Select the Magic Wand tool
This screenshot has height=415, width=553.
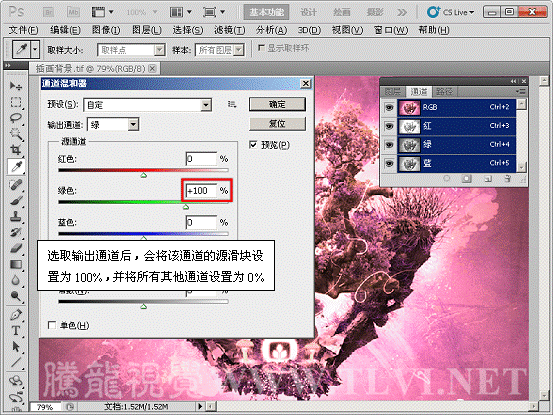coord(16,134)
